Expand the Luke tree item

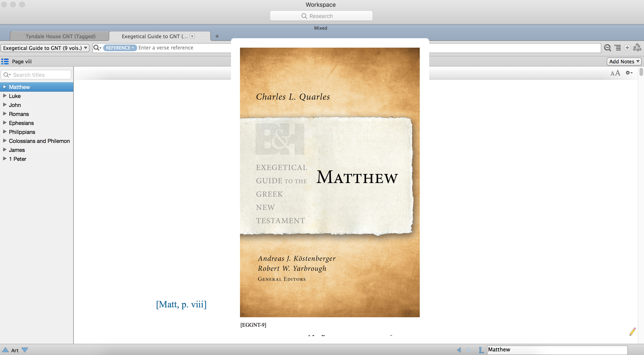pos(4,96)
